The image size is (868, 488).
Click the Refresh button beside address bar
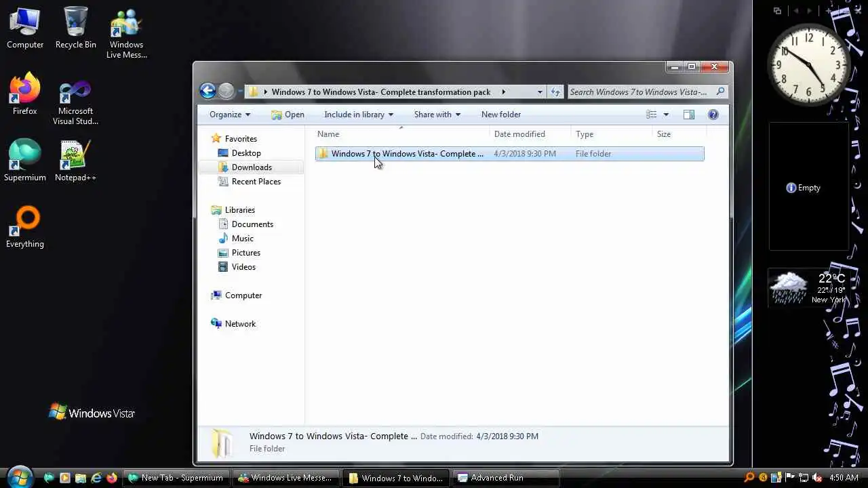point(555,91)
